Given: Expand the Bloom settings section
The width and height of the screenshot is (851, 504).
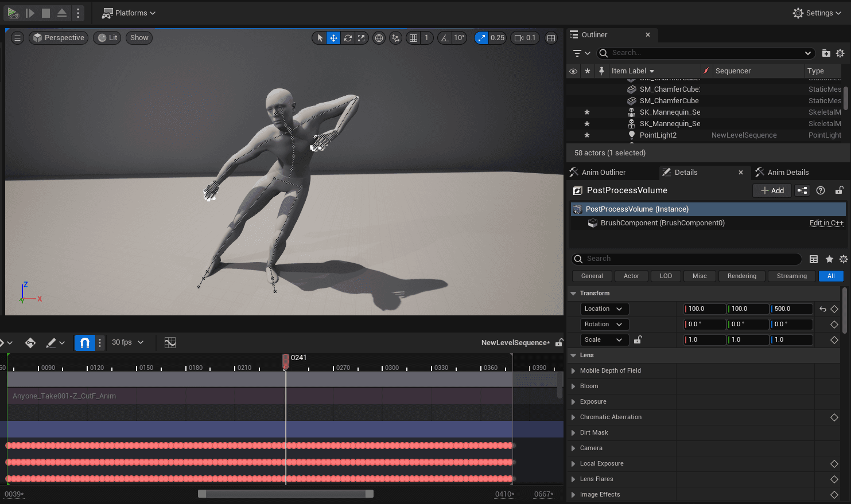Looking at the screenshot, I should tap(573, 386).
